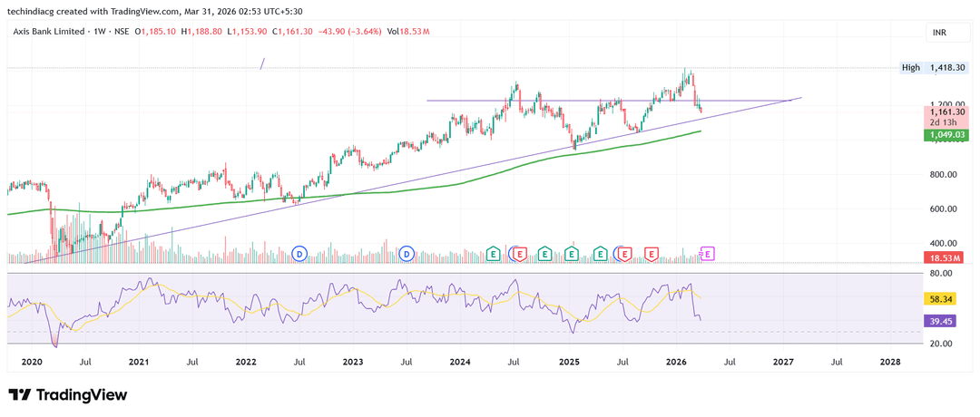The width and height of the screenshot is (980, 417).
Task: Click the 2020 time axis label
Action: 31,362
